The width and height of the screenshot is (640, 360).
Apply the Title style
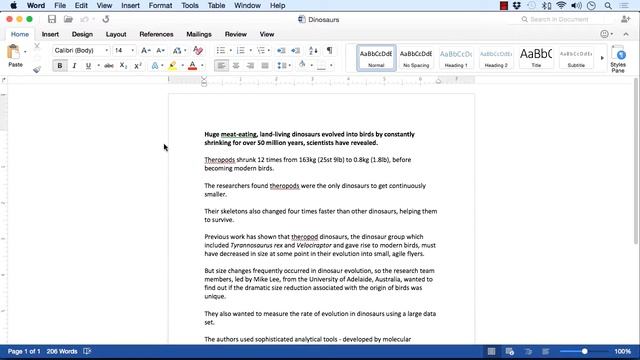tap(536, 58)
